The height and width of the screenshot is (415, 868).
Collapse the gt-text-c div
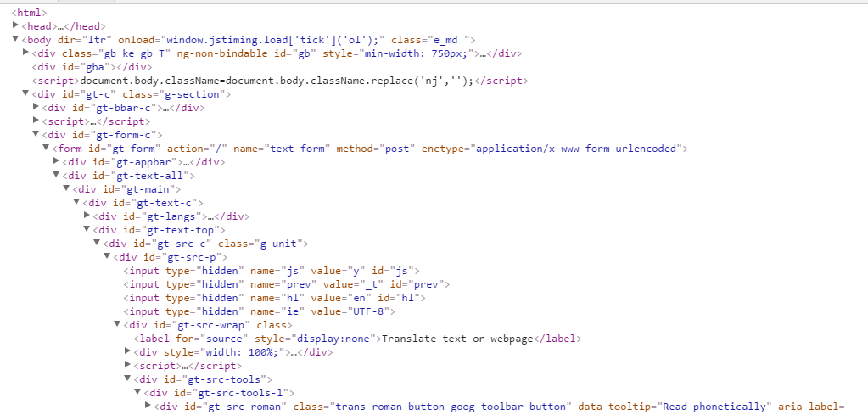(77, 202)
